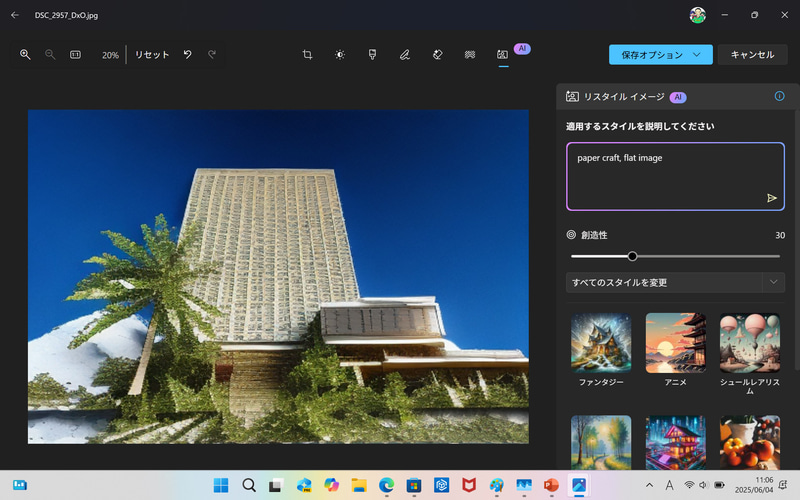
Task: Click the right panel vertical scrollbar
Action: point(796,240)
